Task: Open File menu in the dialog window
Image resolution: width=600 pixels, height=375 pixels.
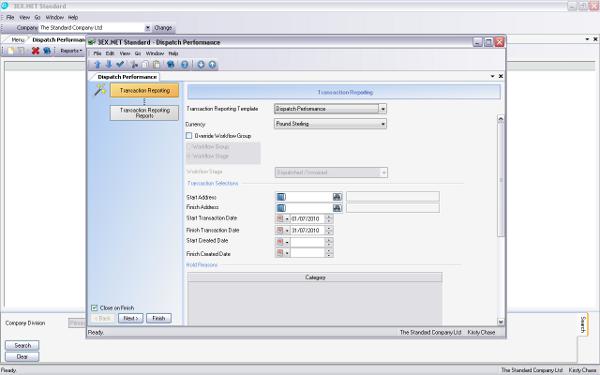Action: pyautogui.click(x=97, y=54)
